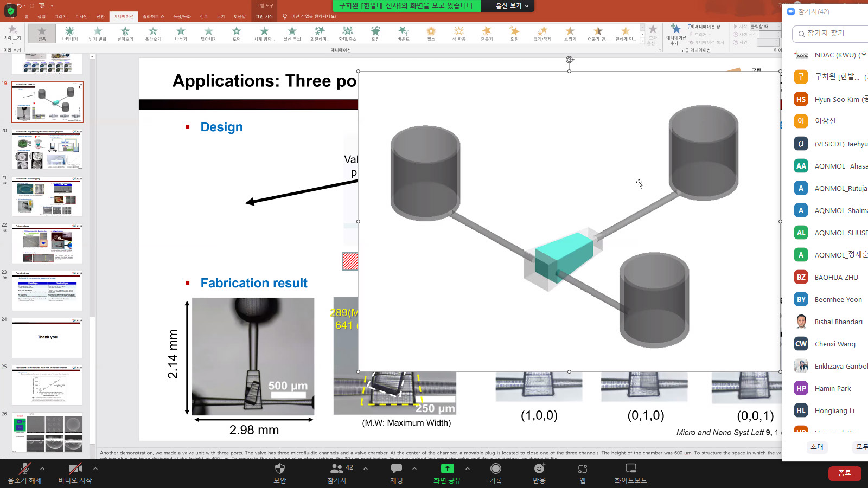Apply the 어둡게 만들기 (Darken) animation
This screenshot has height=488, width=868.
click(x=598, y=33)
